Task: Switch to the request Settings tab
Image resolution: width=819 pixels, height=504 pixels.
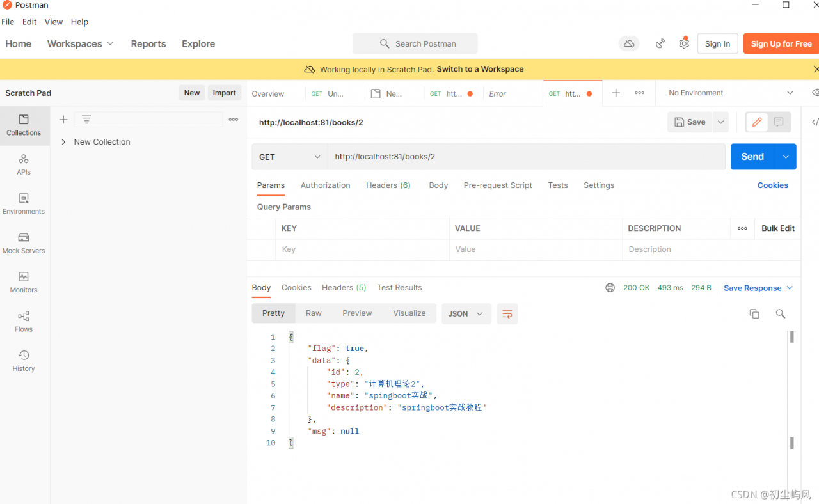Action: click(599, 185)
